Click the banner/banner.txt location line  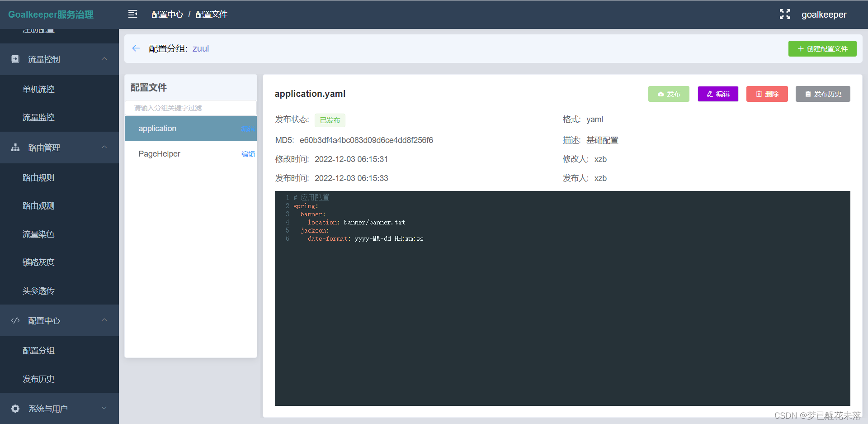(356, 222)
